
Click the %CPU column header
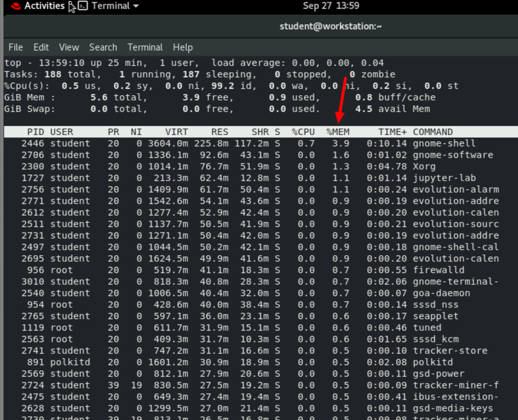[303, 132]
